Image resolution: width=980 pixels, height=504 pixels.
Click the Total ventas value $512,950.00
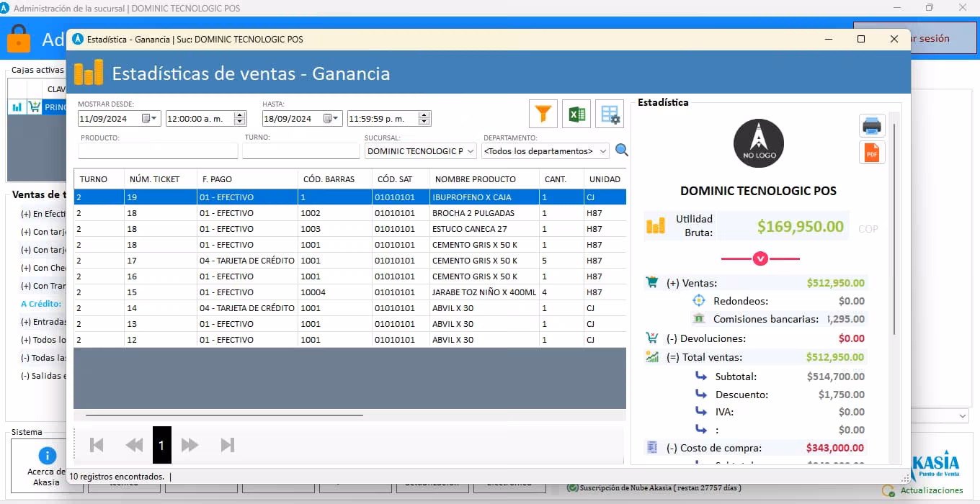836,357
